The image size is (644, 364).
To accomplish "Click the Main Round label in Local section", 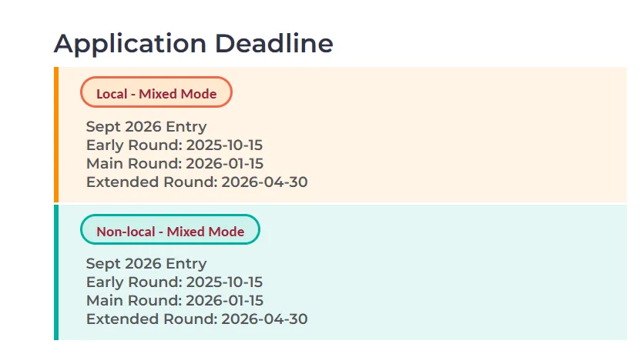I will tap(132, 163).
